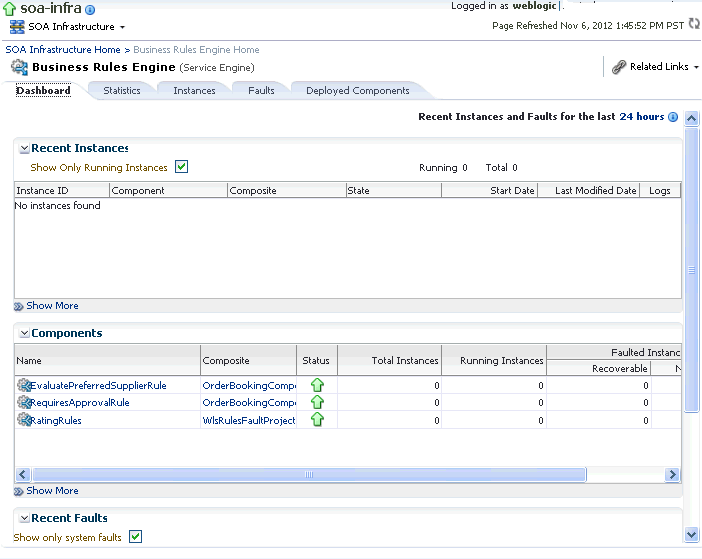The height and width of the screenshot is (559, 702).
Task: Open the Deployed Components tab
Action: [358, 90]
